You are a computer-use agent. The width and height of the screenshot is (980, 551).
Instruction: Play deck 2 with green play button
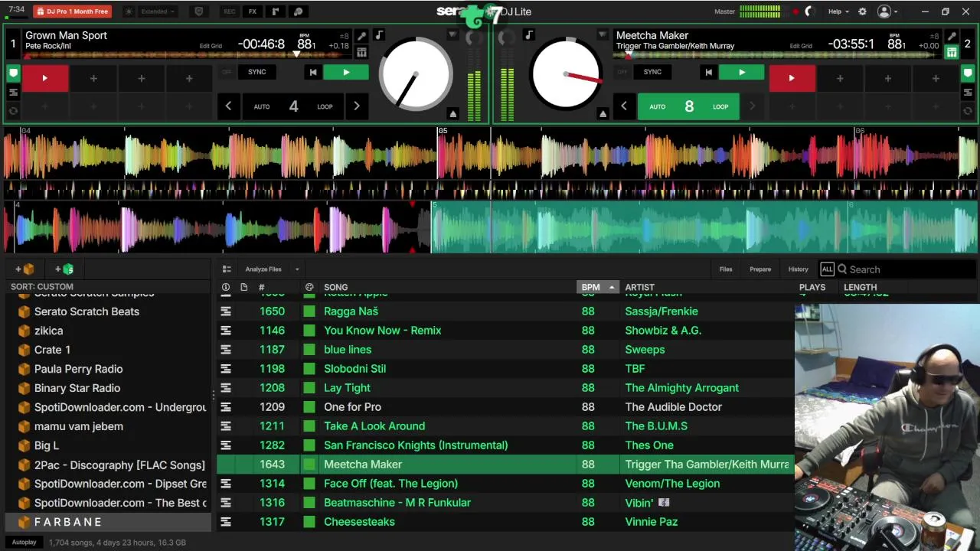tap(742, 72)
